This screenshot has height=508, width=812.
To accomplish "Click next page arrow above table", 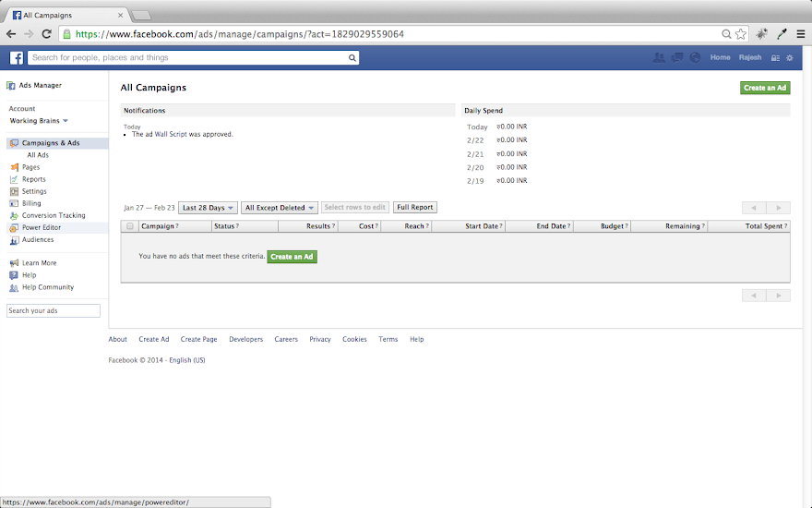I will pos(779,208).
